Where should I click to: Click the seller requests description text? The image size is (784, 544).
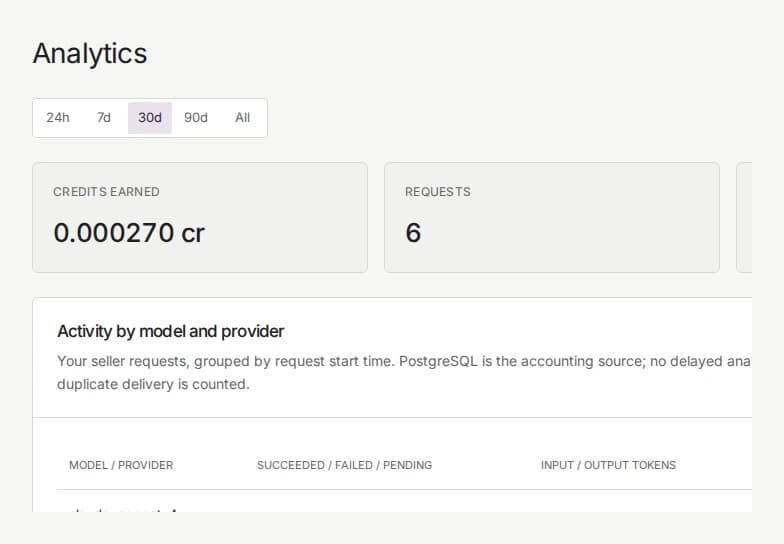[x=404, y=372]
